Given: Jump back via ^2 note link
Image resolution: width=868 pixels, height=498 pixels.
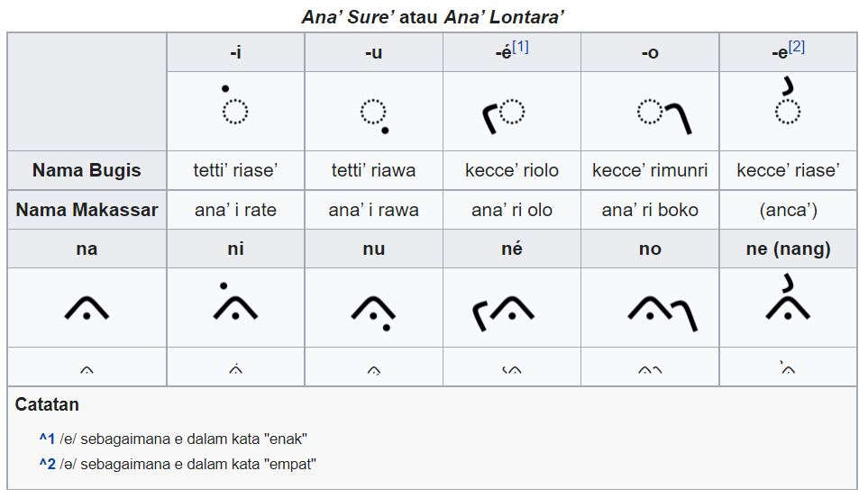Looking at the screenshot, I should [x=47, y=464].
